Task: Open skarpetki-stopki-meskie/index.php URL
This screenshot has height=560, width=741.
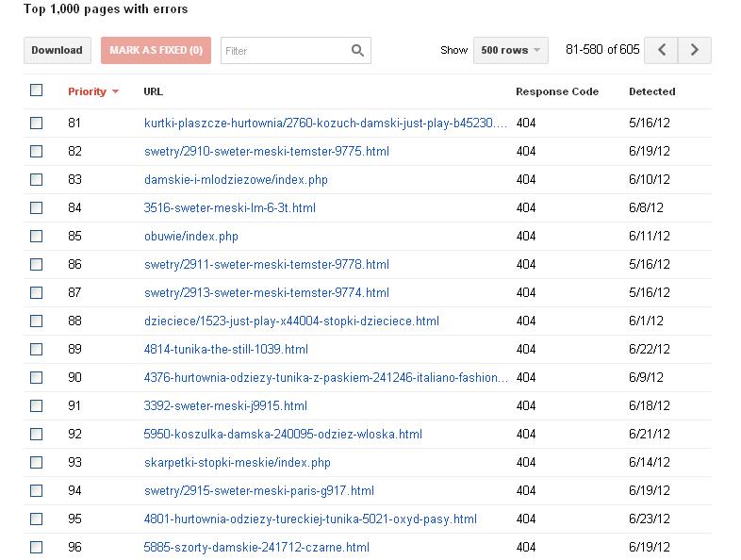Action: pyautogui.click(x=237, y=462)
